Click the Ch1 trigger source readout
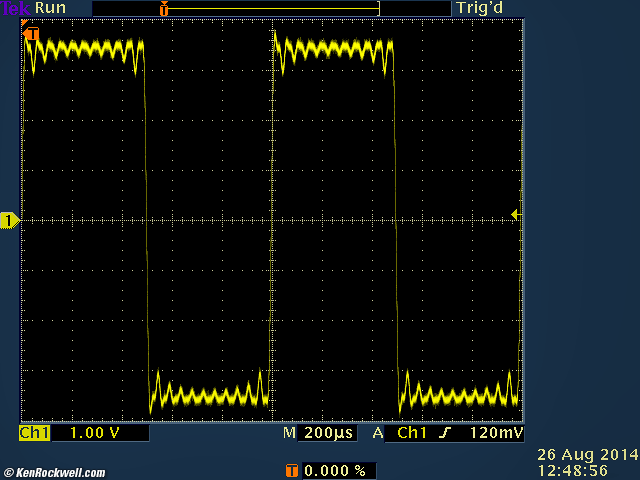This screenshot has width=640, height=480. coord(412,433)
